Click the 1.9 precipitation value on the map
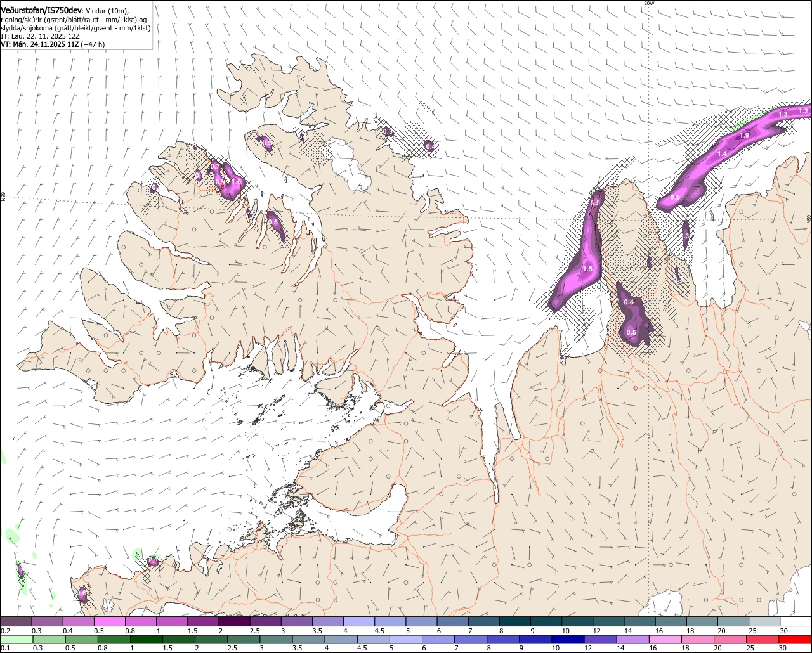This screenshot has height=653, width=812. (x=745, y=135)
